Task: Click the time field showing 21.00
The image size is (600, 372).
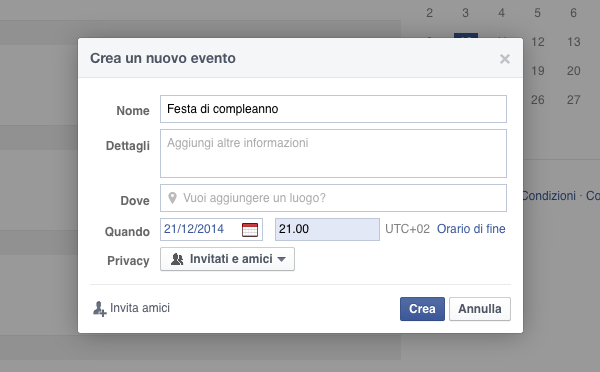Action: [x=327, y=229]
